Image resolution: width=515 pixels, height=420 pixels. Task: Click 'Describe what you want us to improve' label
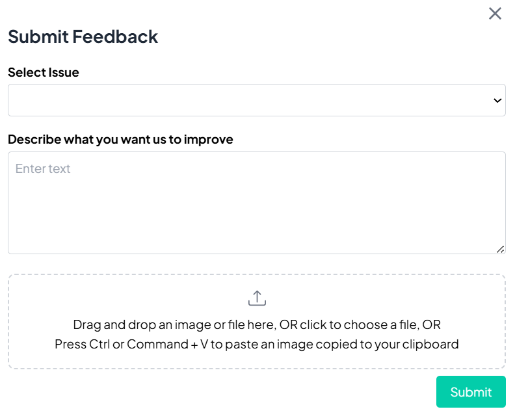pyautogui.click(x=120, y=139)
